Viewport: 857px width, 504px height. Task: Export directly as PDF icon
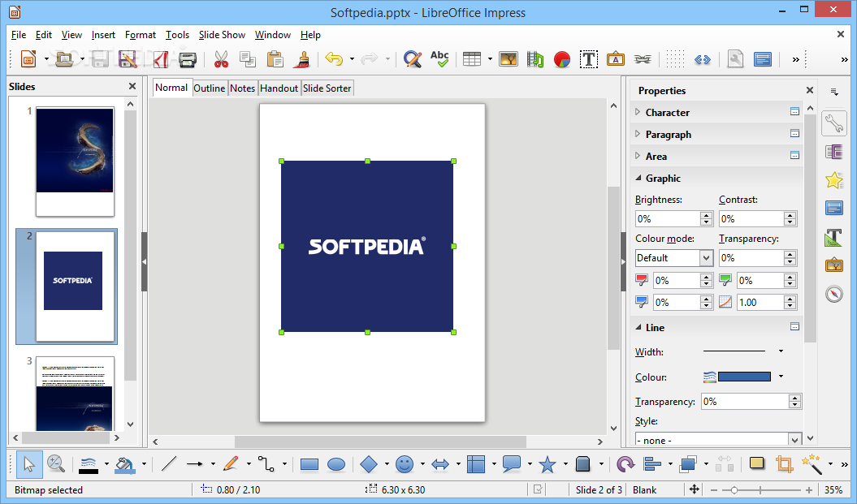click(x=160, y=59)
